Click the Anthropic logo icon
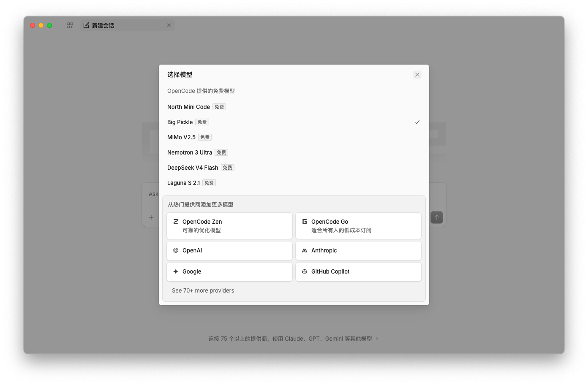The image size is (588, 385). (305, 250)
